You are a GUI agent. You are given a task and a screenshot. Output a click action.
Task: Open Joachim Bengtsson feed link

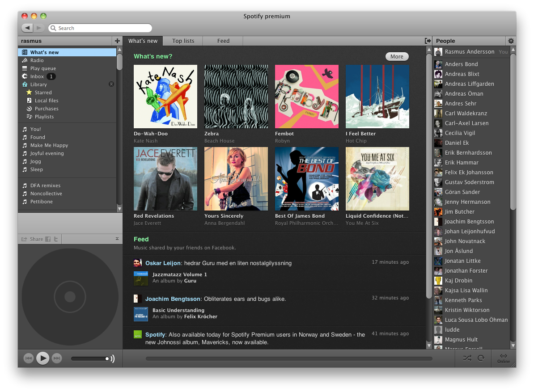173,299
